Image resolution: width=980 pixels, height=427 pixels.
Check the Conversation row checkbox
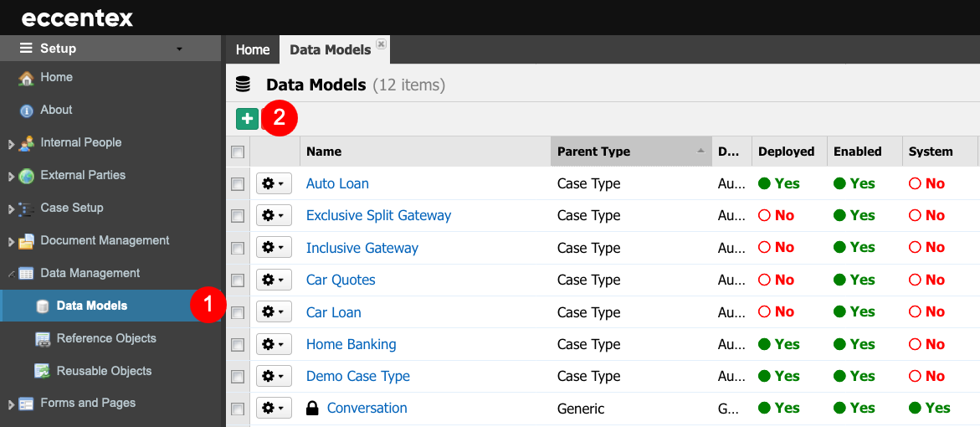238,409
